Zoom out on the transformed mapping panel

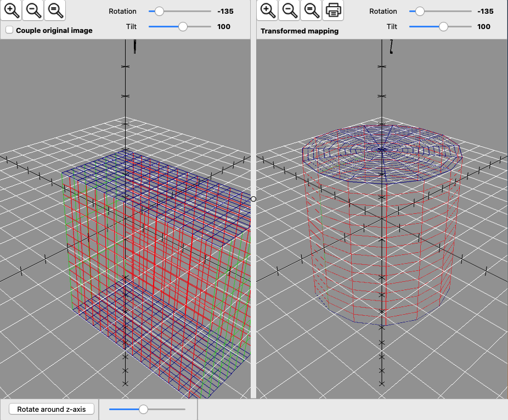tap(289, 10)
